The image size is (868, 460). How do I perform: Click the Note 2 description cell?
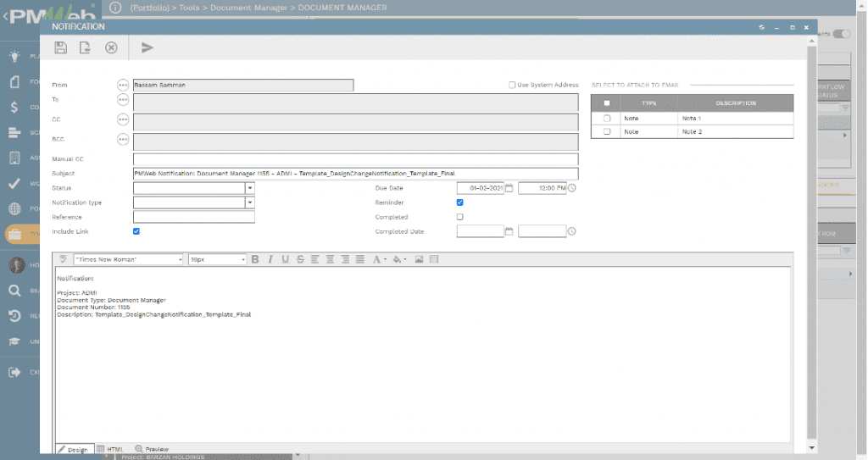(x=735, y=132)
